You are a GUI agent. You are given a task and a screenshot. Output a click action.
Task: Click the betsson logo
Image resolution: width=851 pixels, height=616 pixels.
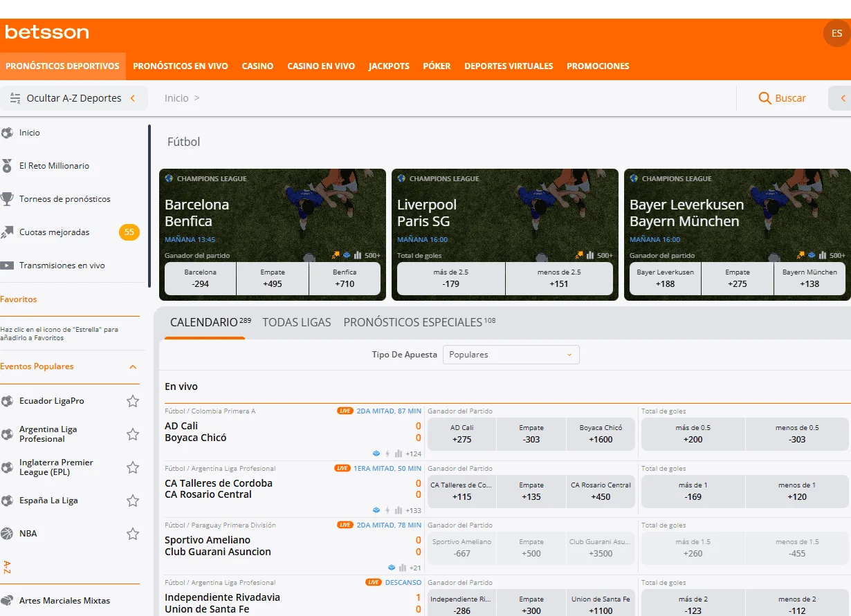coord(47,32)
